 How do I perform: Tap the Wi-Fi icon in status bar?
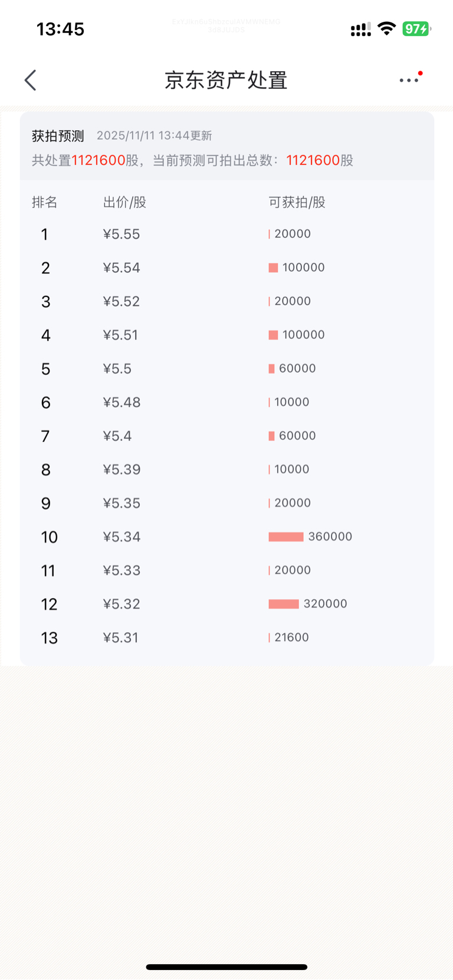(x=386, y=28)
